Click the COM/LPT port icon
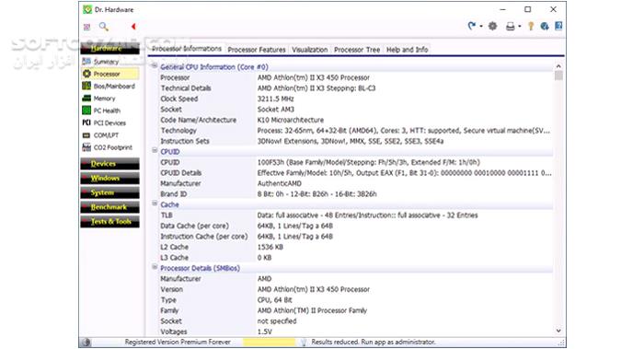644x349 pixels. (86, 135)
